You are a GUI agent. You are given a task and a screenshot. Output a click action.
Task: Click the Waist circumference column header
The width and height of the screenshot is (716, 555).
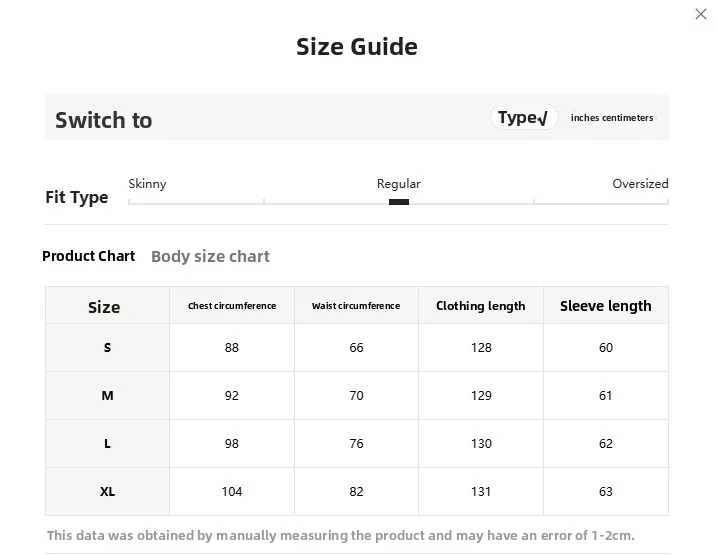tap(356, 306)
